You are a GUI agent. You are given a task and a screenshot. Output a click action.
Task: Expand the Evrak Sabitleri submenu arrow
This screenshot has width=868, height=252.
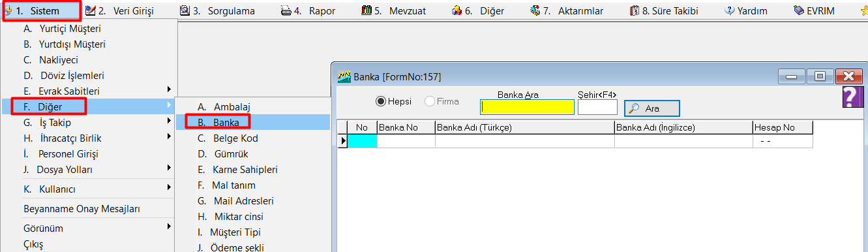coord(169,89)
